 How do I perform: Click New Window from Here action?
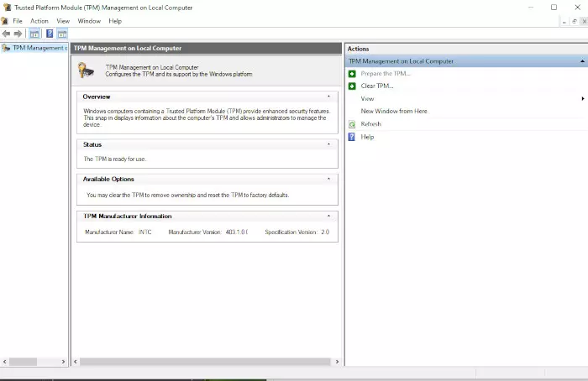[394, 111]
